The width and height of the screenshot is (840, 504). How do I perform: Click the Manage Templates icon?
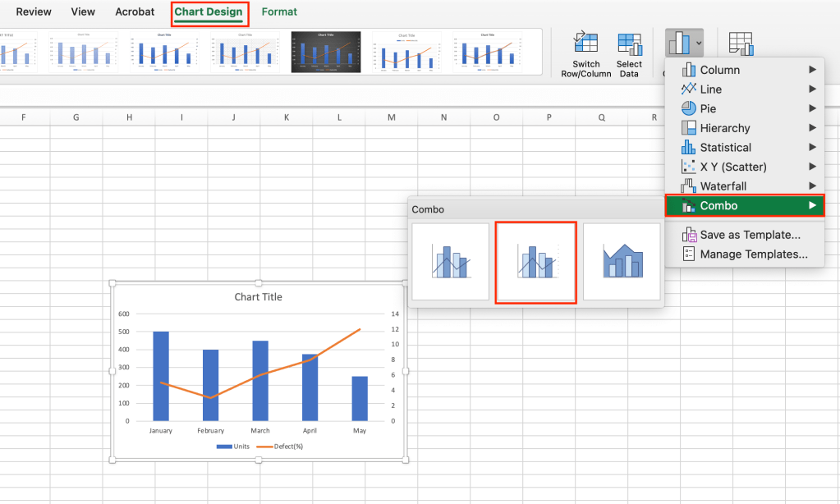[689, 254]
